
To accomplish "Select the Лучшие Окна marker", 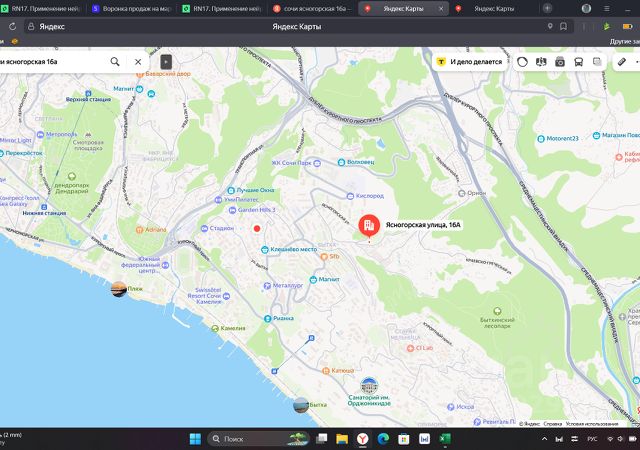I will click(231, 190).
